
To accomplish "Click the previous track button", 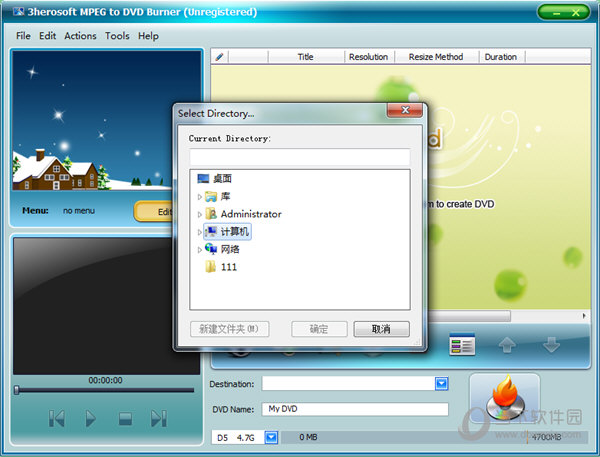I will coord(57,418).
